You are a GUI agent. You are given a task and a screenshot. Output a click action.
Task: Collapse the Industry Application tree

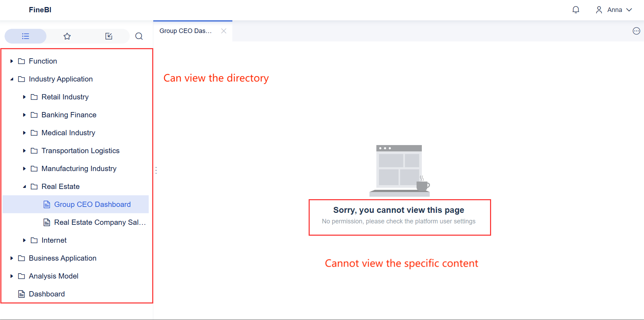[x=12, y=79]
